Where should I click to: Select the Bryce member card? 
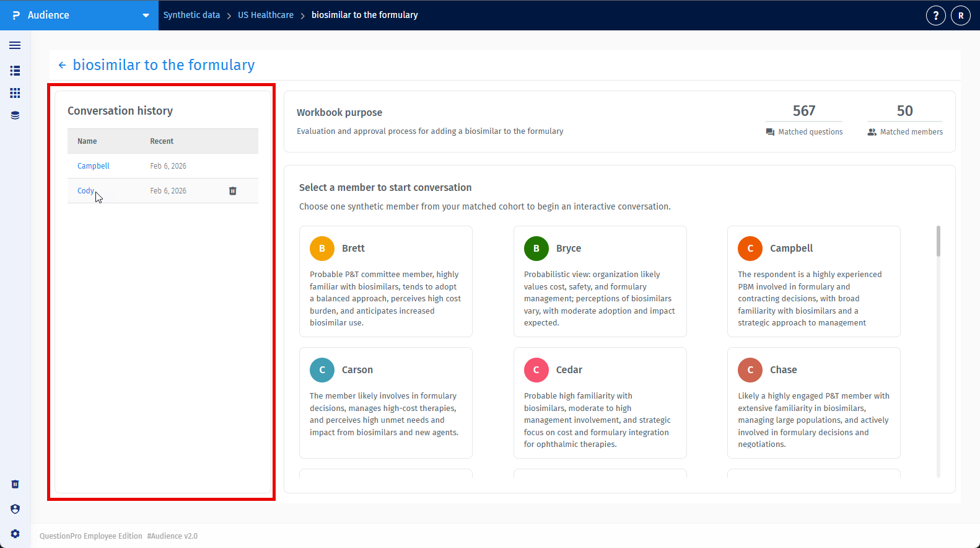(x=600, y=281)
